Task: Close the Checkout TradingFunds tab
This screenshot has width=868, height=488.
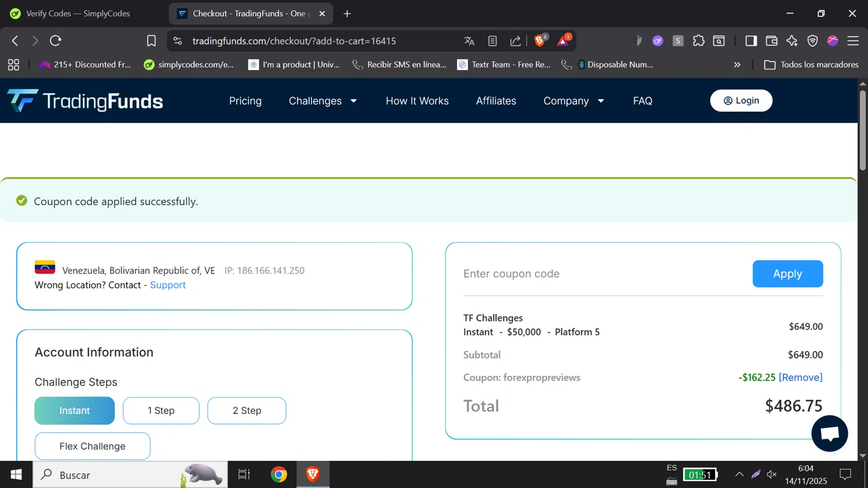Action: pyautogui.click(x=322, y=13)
